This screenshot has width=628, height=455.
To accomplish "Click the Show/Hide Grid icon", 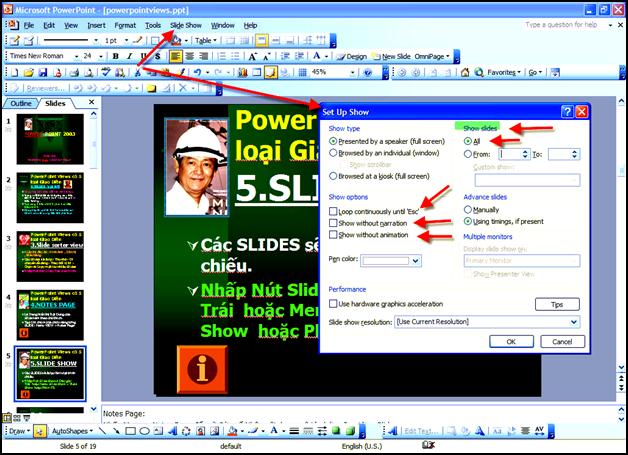I will click(x=303, y=72).
